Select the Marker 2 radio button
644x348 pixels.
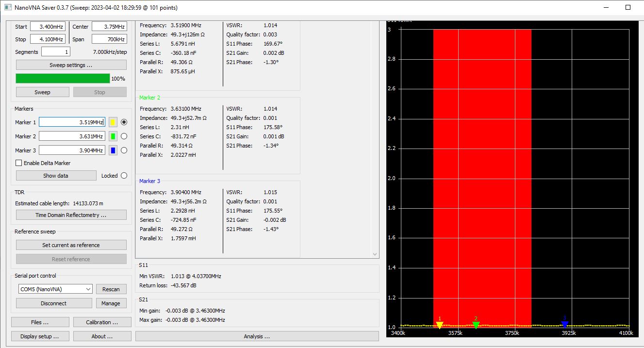pos(124,136)
